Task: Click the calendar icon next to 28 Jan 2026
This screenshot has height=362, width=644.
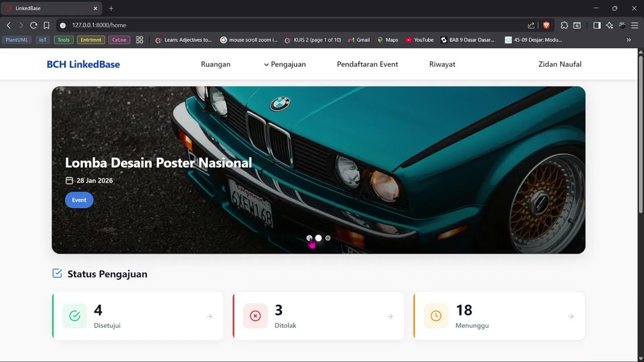Action: click(69, 180)
